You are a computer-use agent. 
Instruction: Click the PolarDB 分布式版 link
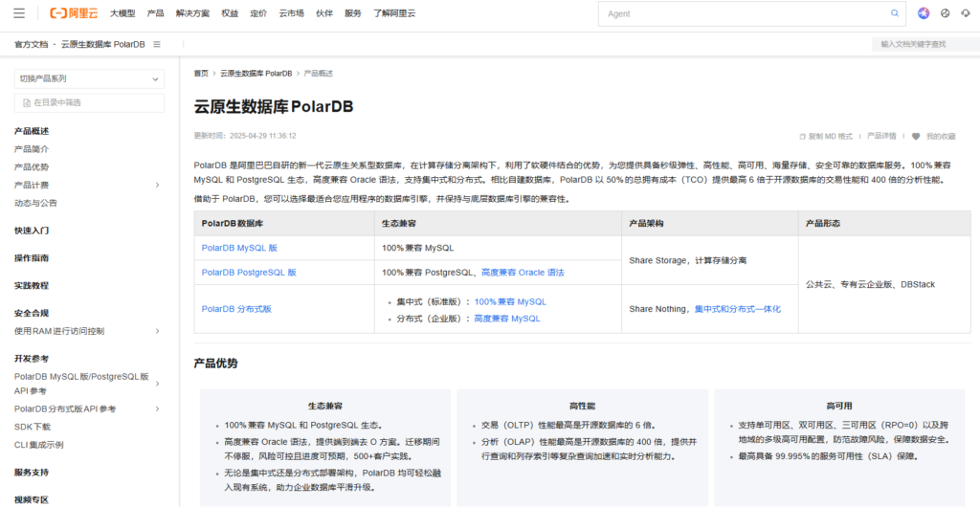tap(236, 309)
